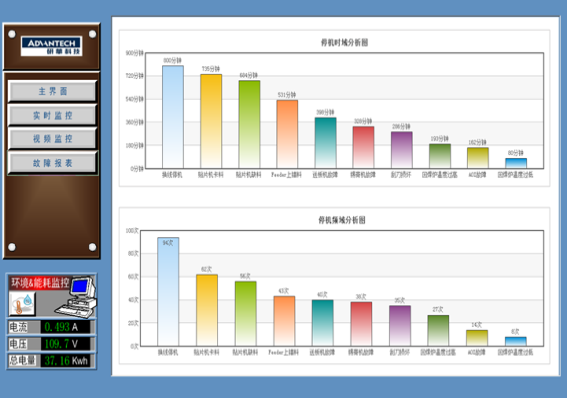Select the 94次 bar in frequency chart
The image size is (567, 398).
168,292
